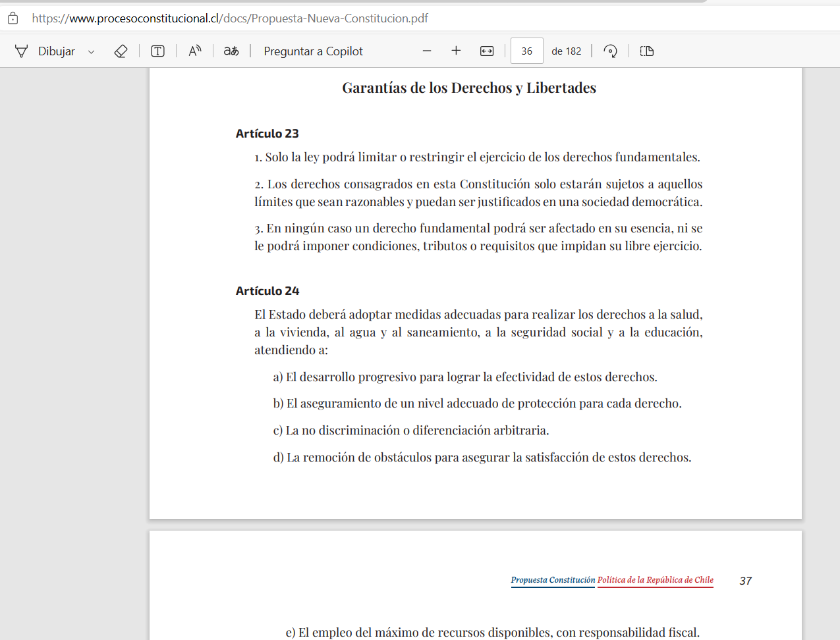Click the Artículo 24 heading

(267, 291)
